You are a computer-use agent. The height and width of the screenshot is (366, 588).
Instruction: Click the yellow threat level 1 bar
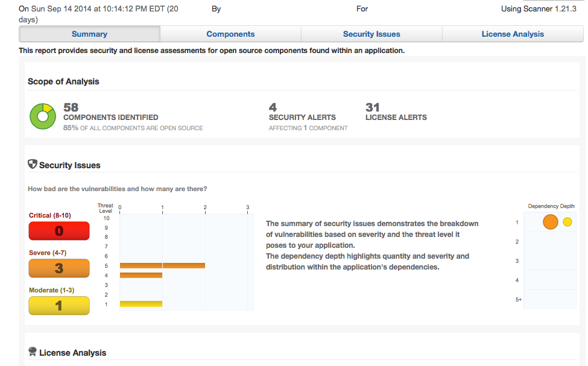coord(141,303)
